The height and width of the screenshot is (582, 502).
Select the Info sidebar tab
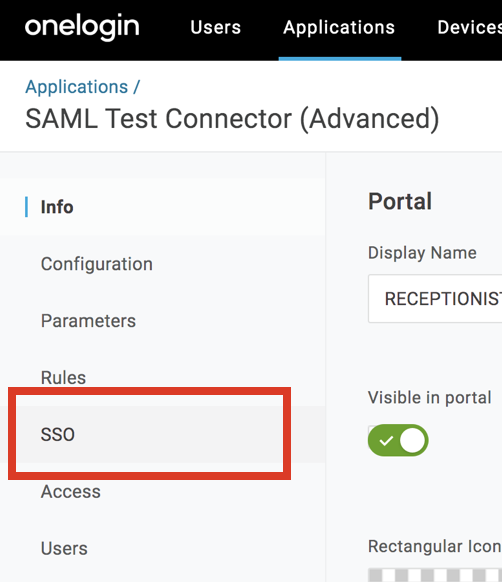[57, 207]
